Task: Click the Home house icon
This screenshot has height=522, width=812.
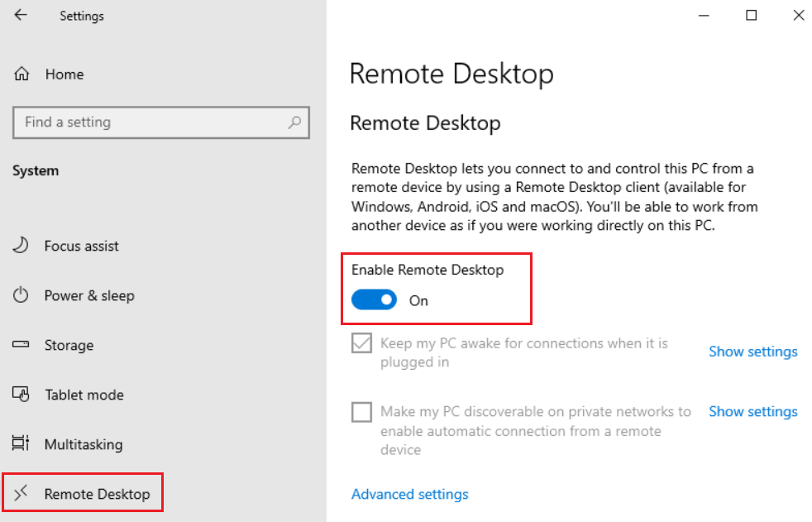Action: click(x=22, y=74)
